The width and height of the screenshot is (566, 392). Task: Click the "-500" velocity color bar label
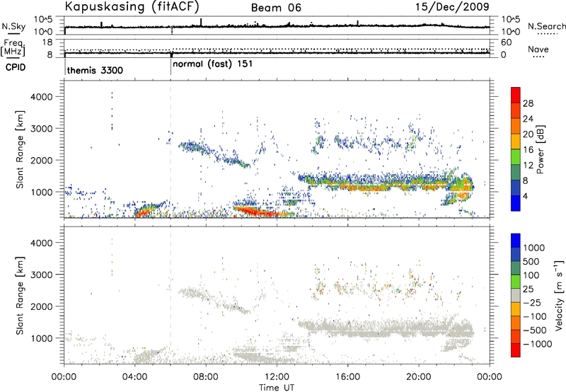(535, 330)
